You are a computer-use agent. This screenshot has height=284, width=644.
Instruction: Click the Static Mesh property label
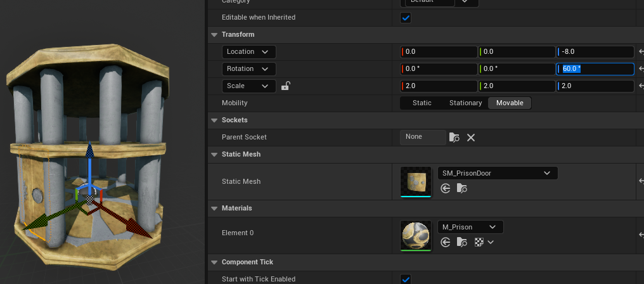241,181
